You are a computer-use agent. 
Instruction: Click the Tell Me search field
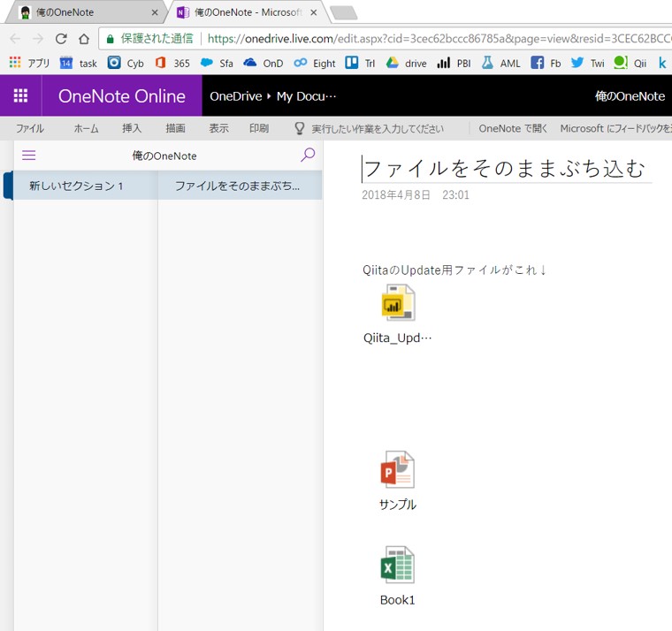tap(378, 128)
